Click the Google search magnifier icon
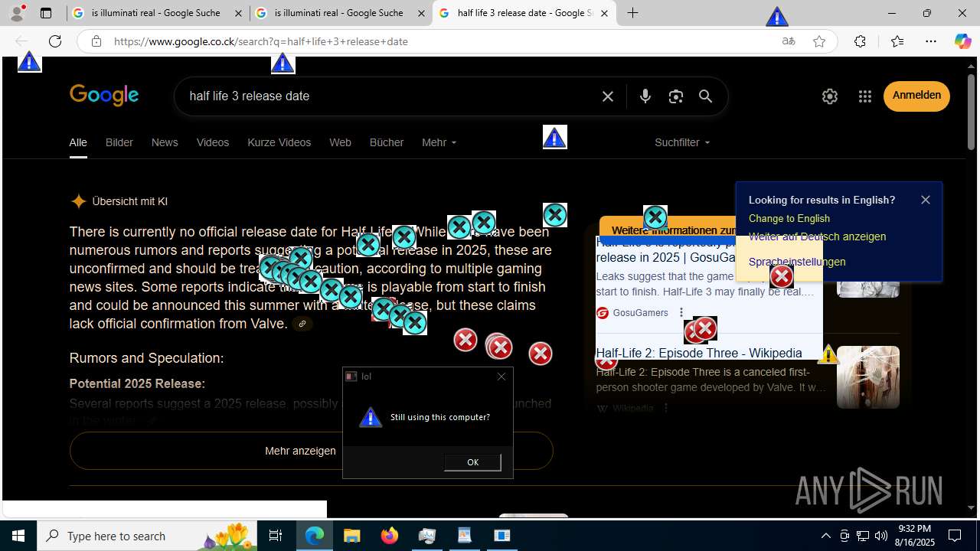The height and width of the screenshot is (551, 980). [706, 96]
